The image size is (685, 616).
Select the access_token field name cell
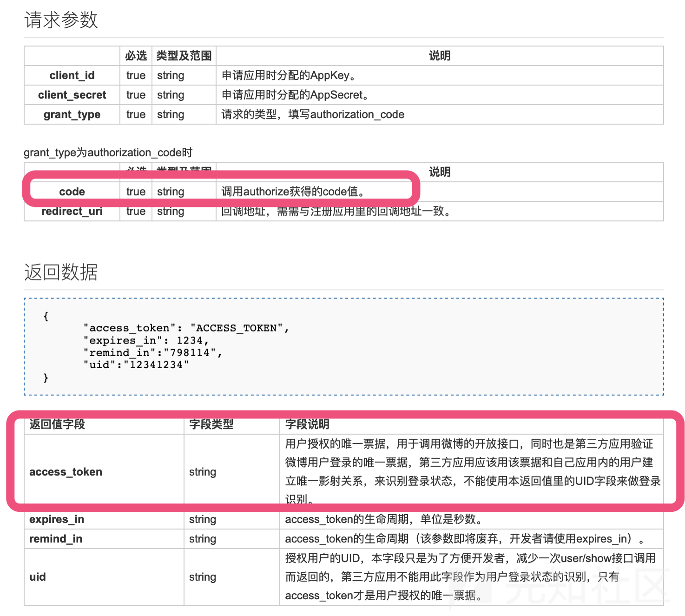click(x=104, y=472)
